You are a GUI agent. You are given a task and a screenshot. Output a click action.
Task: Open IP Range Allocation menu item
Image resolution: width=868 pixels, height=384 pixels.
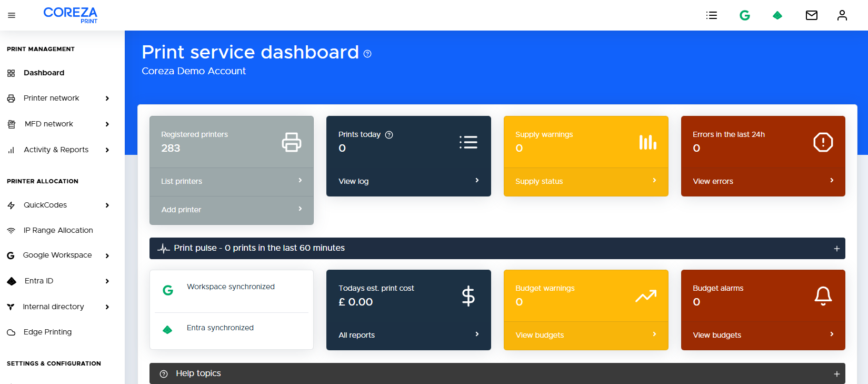[58, 230]
